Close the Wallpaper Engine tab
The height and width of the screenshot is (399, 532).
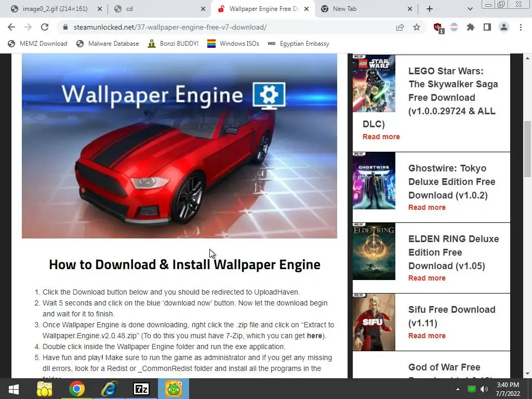tap(307, 9)
